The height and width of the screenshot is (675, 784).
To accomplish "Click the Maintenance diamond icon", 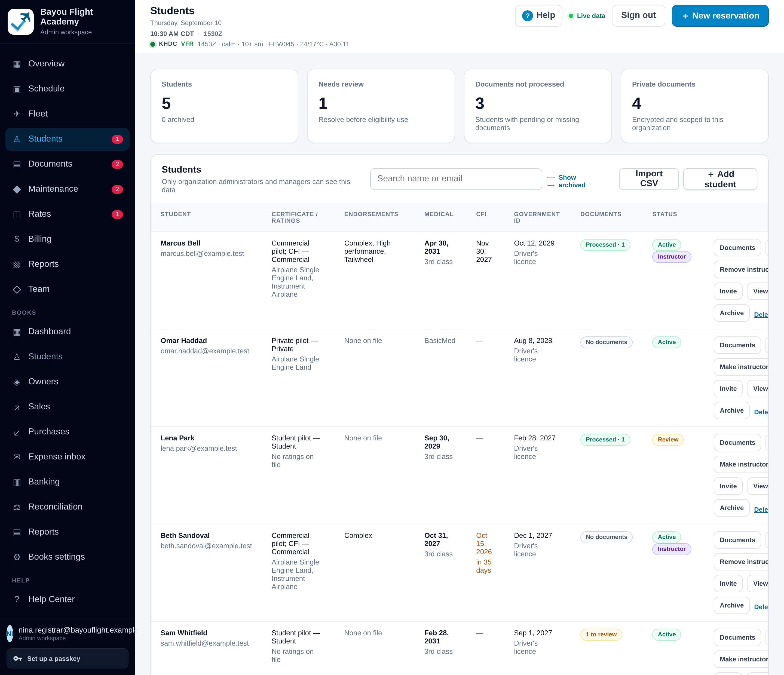I will (x=17, y=189).
